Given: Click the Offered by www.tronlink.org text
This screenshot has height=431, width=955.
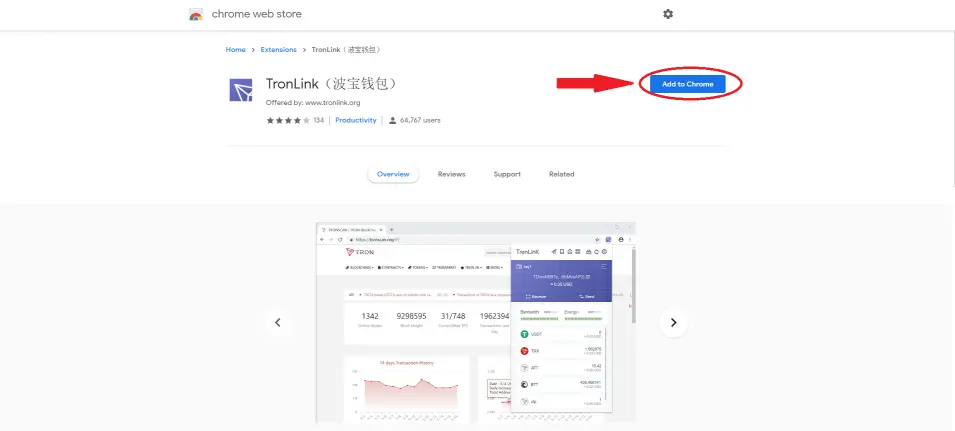Looking at the screenshot, I should 313,103.
